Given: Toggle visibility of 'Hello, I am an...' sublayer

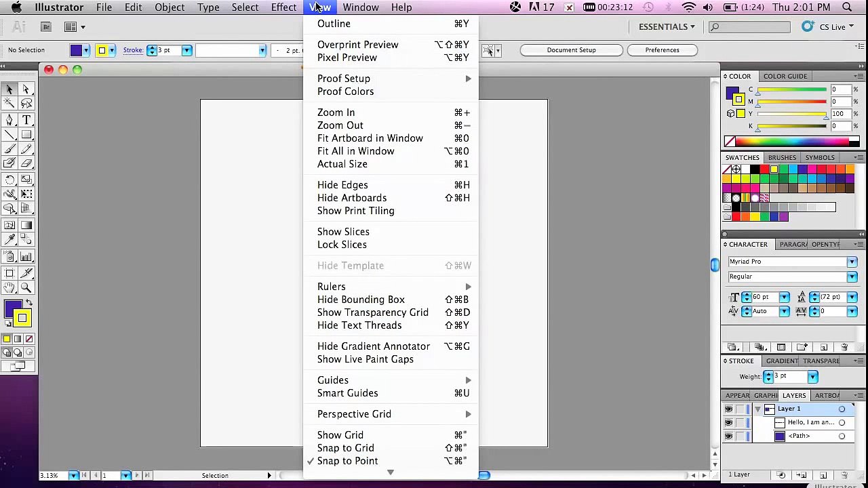Looking at the screenshot, I should [x=728, y=423].
